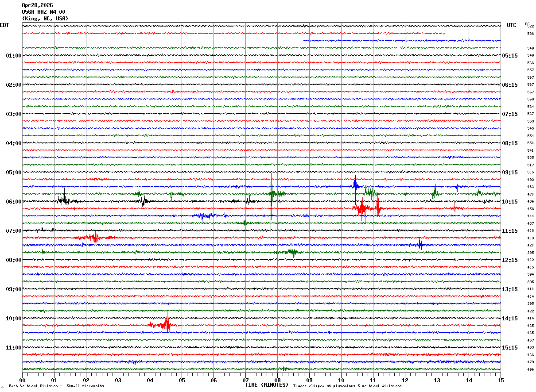Click the 09:15 UTC time label
The image size is (536, 392).
coord(510,173)
